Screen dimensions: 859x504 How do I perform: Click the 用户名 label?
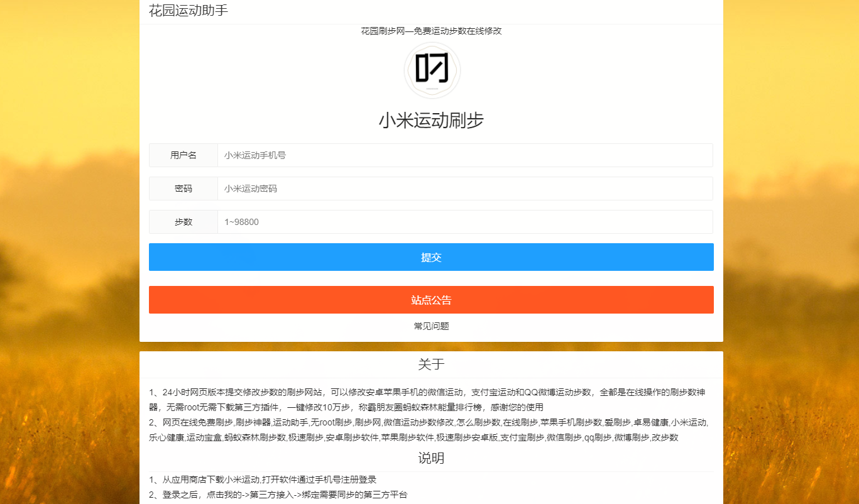pyautogui.click(x=183, y=155)
